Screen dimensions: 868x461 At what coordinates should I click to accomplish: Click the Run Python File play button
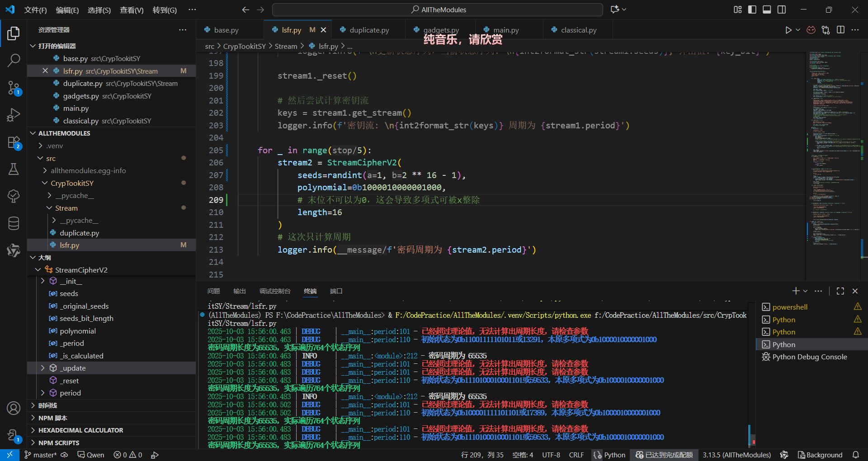788,30
